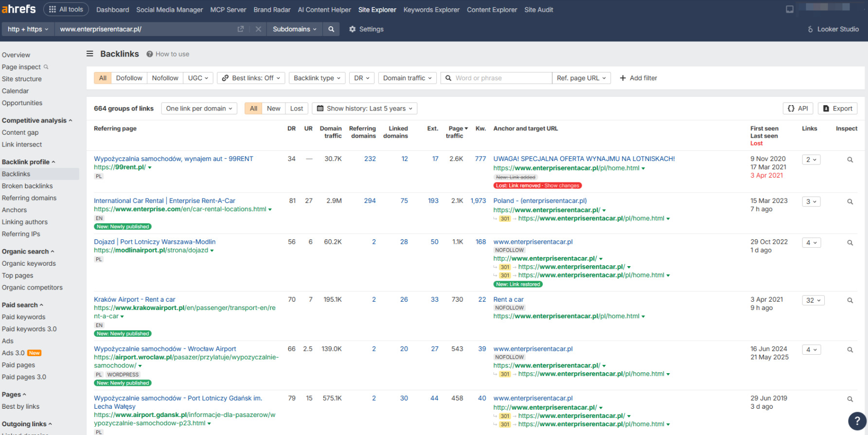Viewport: 868px width, 435px height.
Task: Select the Dofollow link filter
Action: tap(129, 78)
